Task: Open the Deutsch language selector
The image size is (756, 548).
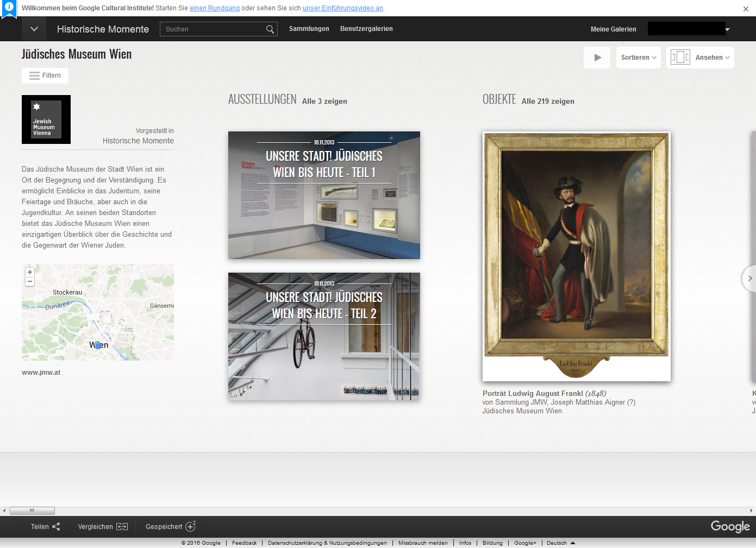Action: [x=560, y=543]
